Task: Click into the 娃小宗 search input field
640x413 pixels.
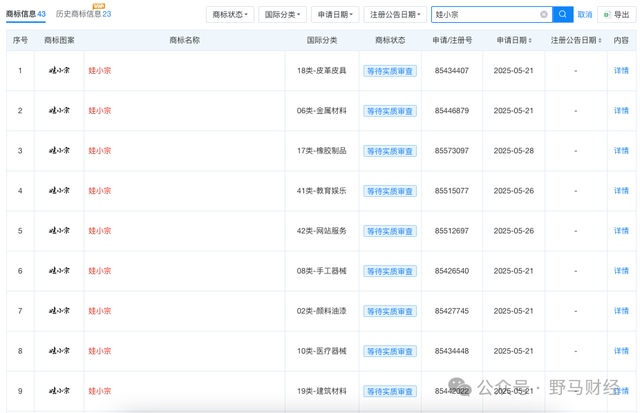Action: point(485,15)
